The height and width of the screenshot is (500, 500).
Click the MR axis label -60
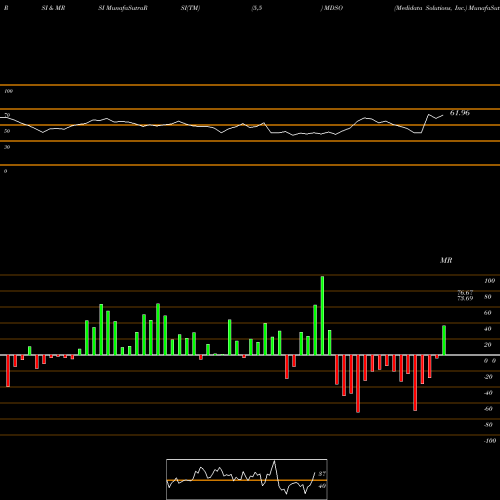click(488, 409)
